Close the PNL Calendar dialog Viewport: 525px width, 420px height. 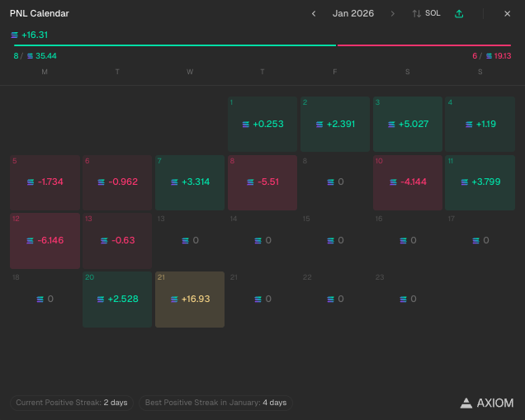pos(508,14)
